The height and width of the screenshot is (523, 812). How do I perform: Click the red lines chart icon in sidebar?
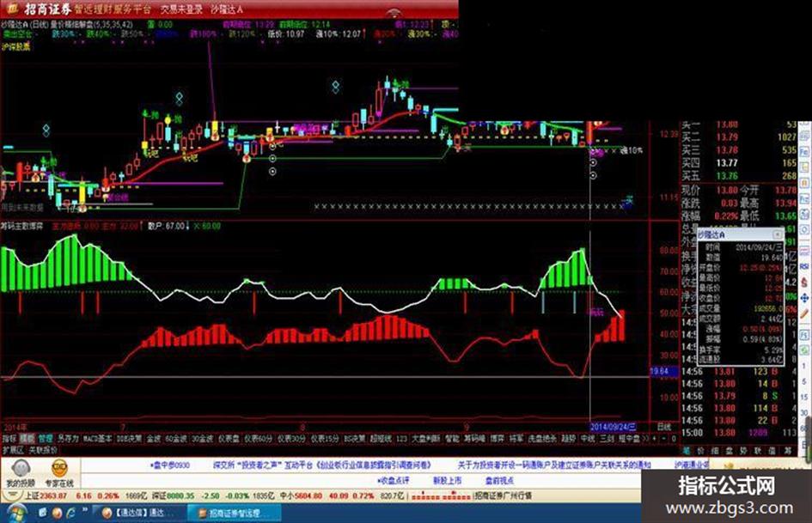tap(804, 251)
